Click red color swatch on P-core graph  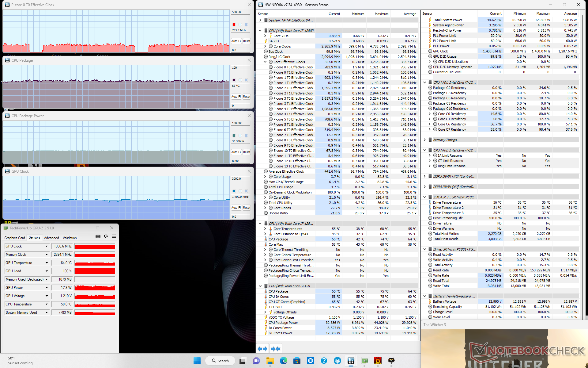pos(234,25)
